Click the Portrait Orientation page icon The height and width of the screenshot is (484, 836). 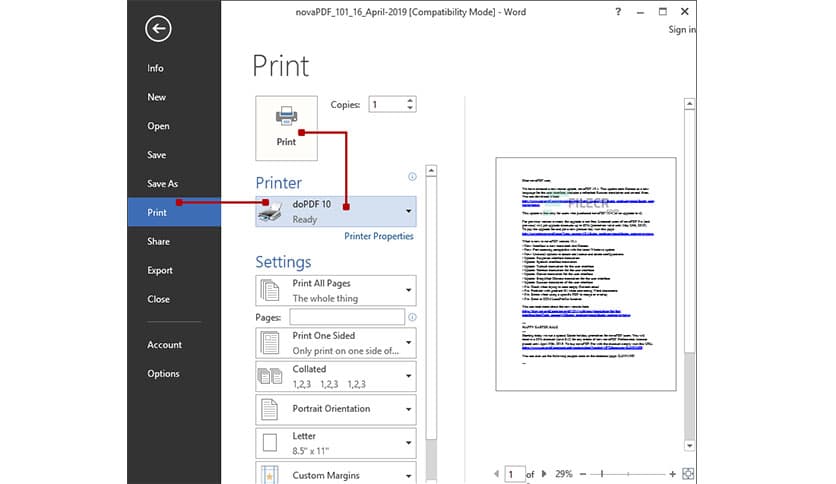270,409
